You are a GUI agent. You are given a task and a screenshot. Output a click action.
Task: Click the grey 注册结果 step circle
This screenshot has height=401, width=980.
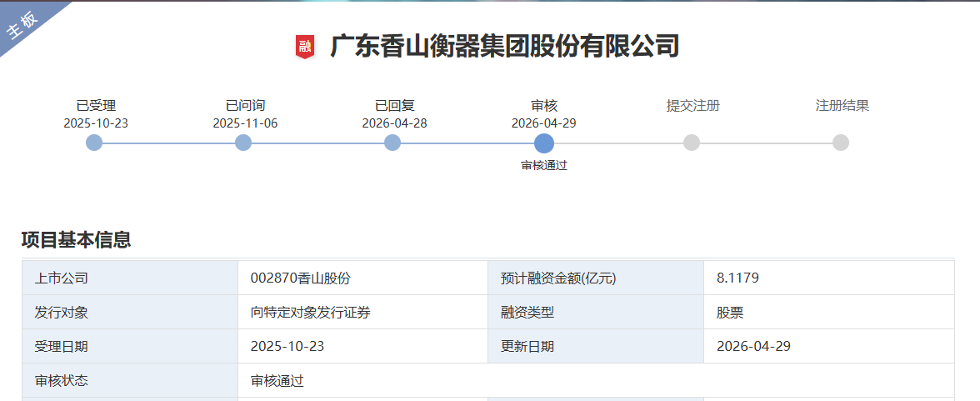coord(841,143)
